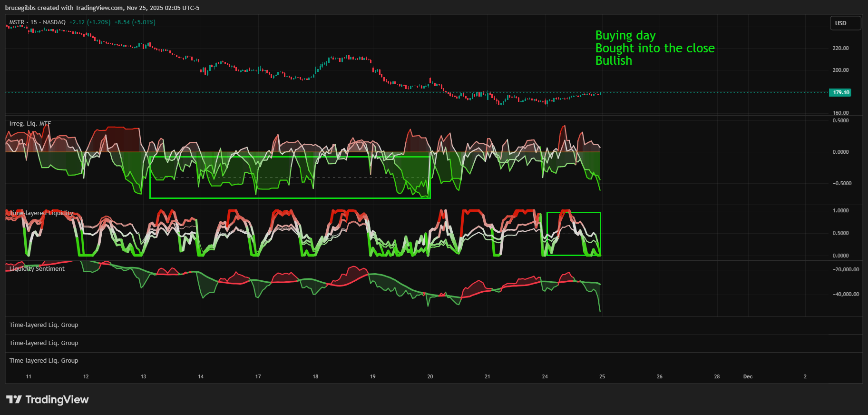Click date 25 on the time axis
This screenshot has height=415, width=868.
pos(602,376)
